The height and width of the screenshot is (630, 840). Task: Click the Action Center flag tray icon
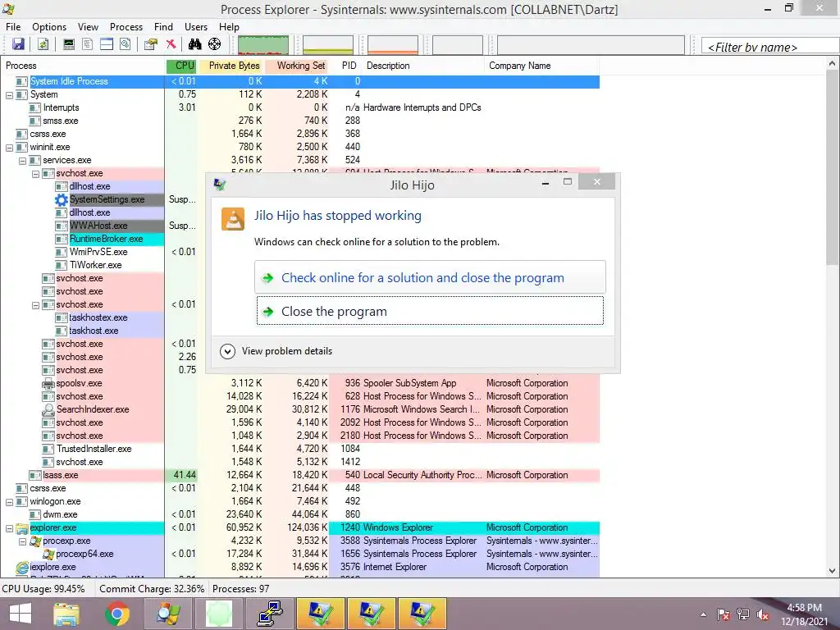724,614
